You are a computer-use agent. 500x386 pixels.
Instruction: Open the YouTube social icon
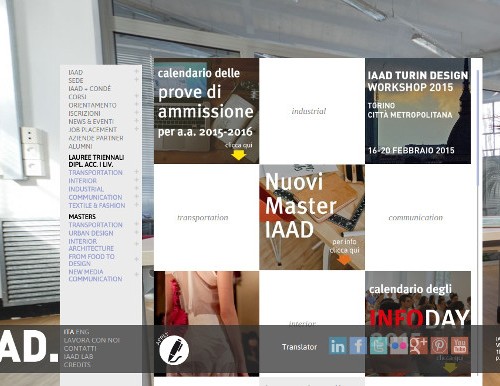pos(460,346)
